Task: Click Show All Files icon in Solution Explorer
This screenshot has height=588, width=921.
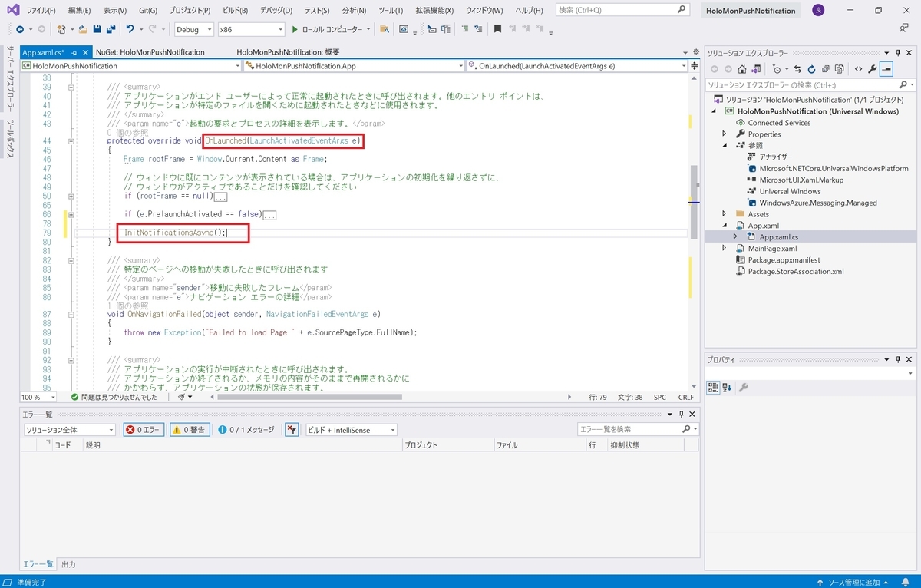Action: [839, 69]
